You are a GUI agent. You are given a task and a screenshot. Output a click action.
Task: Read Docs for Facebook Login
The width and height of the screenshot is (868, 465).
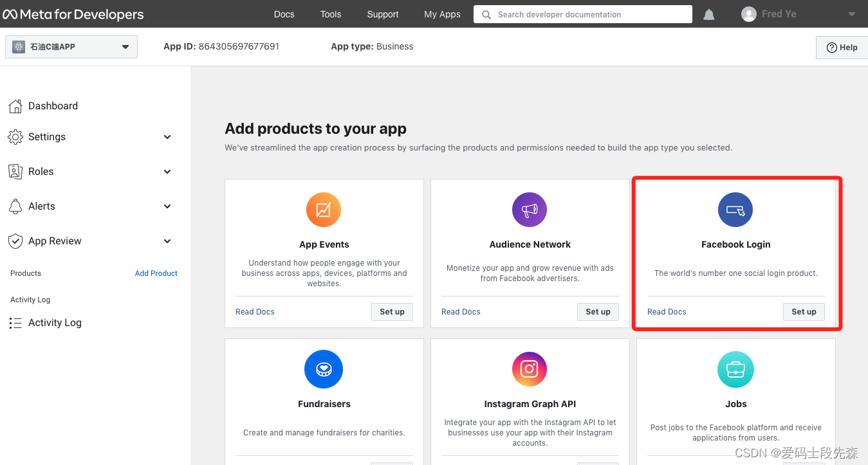coord(667,312)
